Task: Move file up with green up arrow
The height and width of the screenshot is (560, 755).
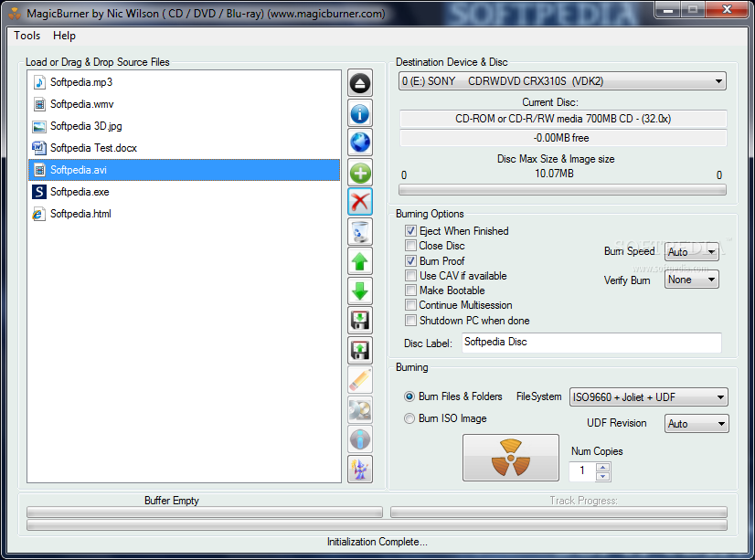Action: pyautogui.click(x=360, y=261)
